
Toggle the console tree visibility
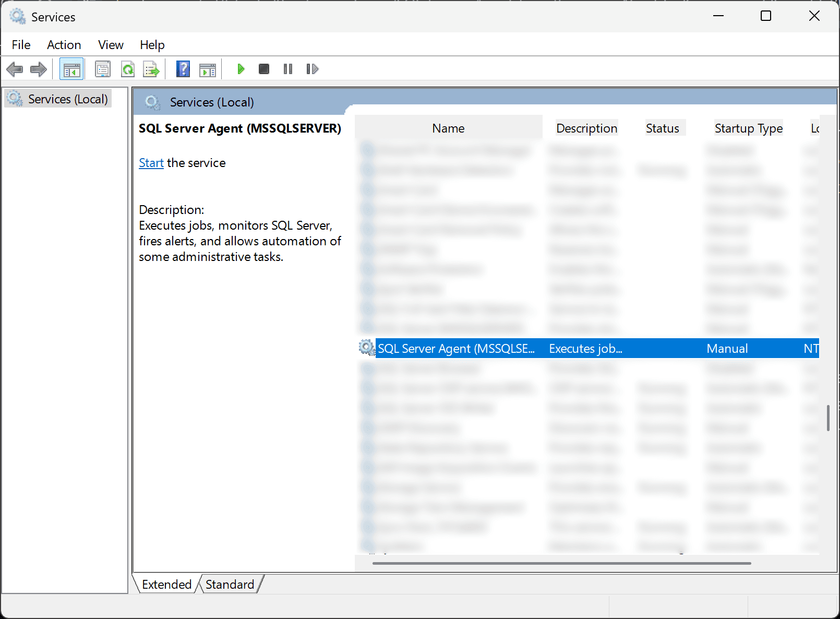(x=71, y=69)
